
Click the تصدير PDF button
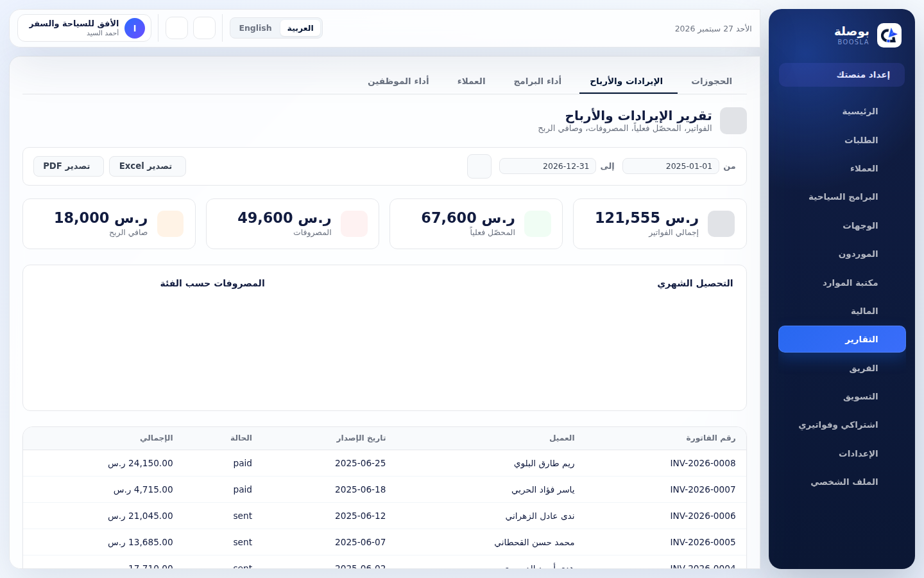(x=69, y=166)
